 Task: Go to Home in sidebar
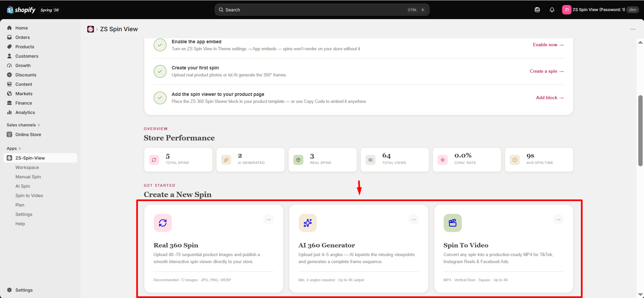(40, 28)
